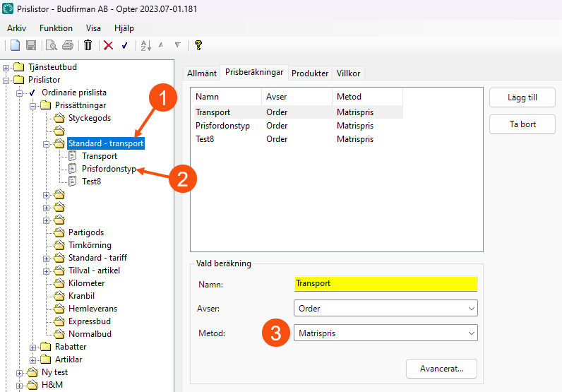Click the New document toolbar icon
Image resolution: width=562 pixels, height=392 pixels.
point(15,45)
